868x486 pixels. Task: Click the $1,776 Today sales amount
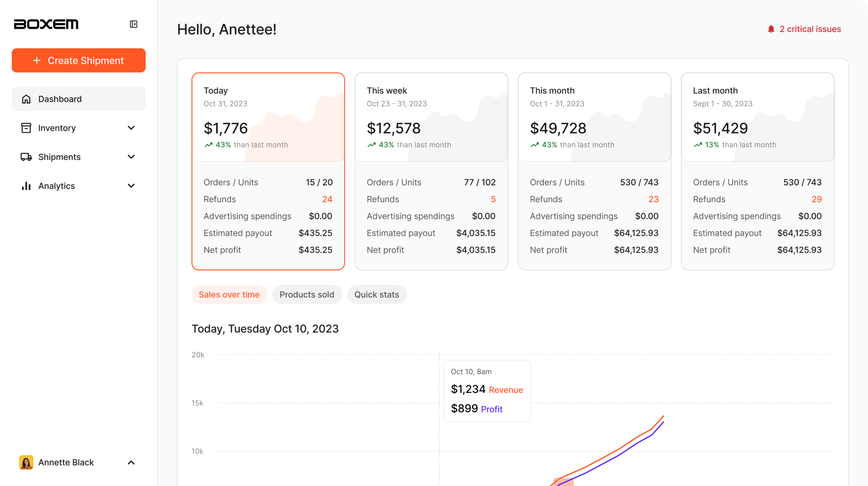pos(226,128)
